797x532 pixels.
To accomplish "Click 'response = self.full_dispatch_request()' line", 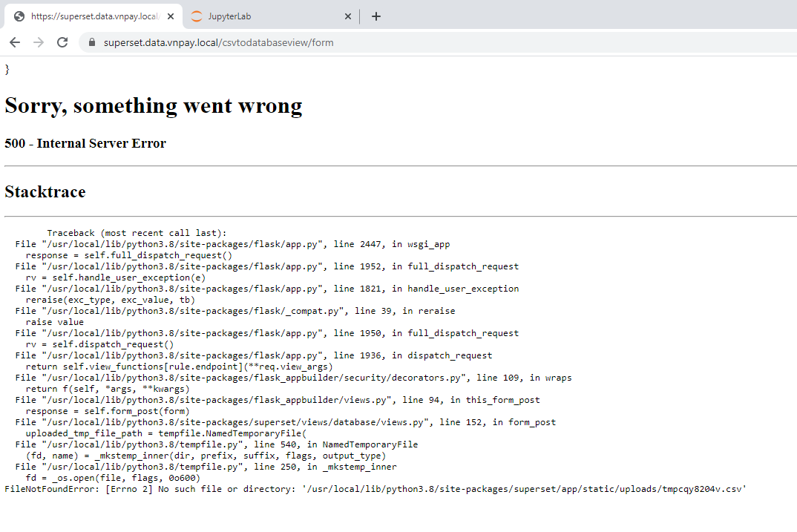I will (128, 255).
